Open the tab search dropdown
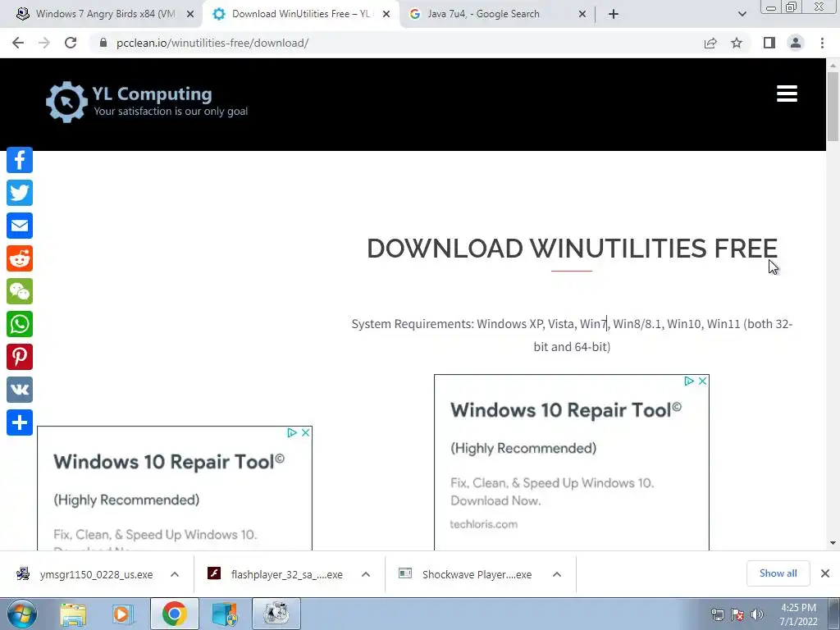840x630 pixels. pos(742,14)
